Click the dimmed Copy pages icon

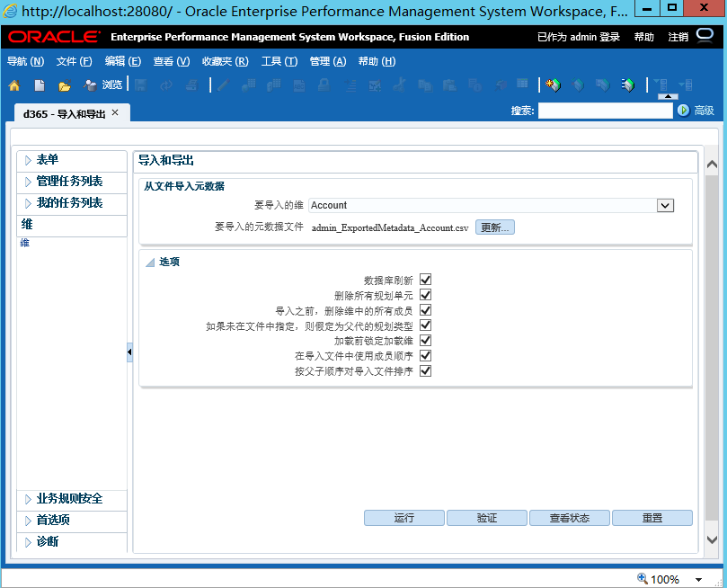coord(425,85)
